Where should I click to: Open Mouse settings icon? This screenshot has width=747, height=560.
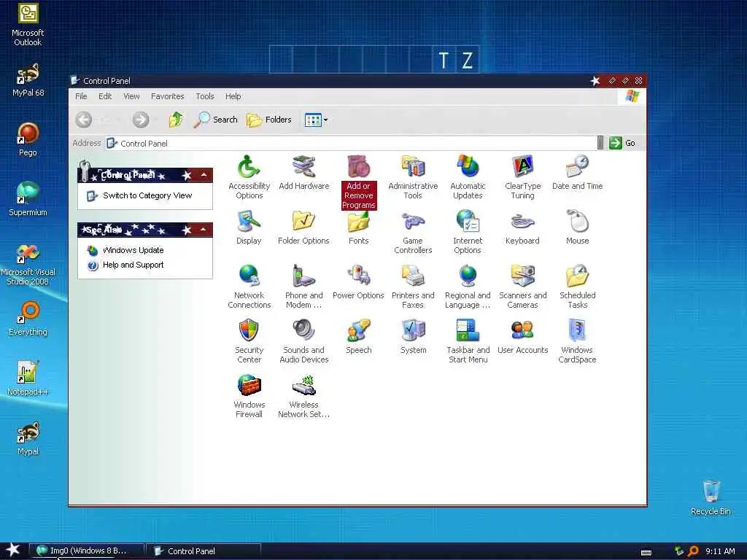click(577, 227)
